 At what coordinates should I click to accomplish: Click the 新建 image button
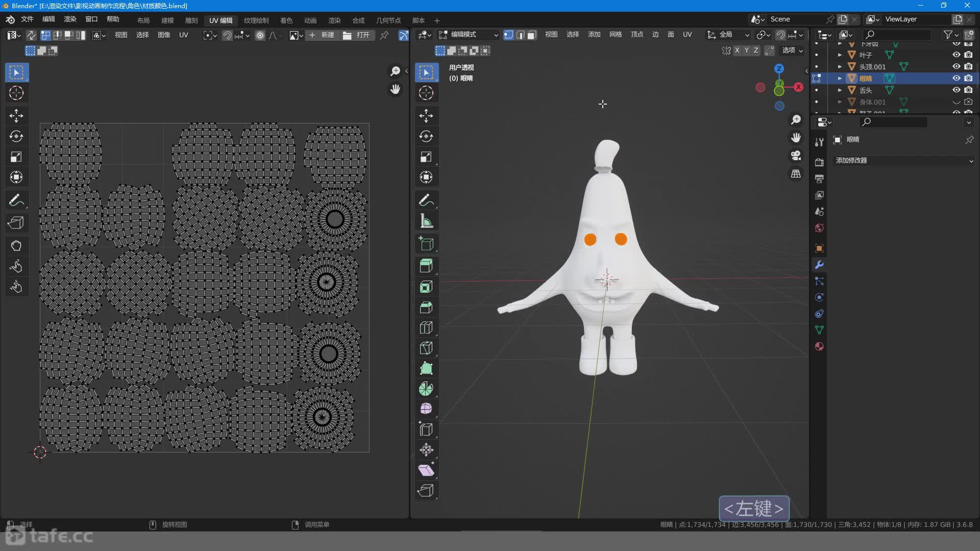322,35
